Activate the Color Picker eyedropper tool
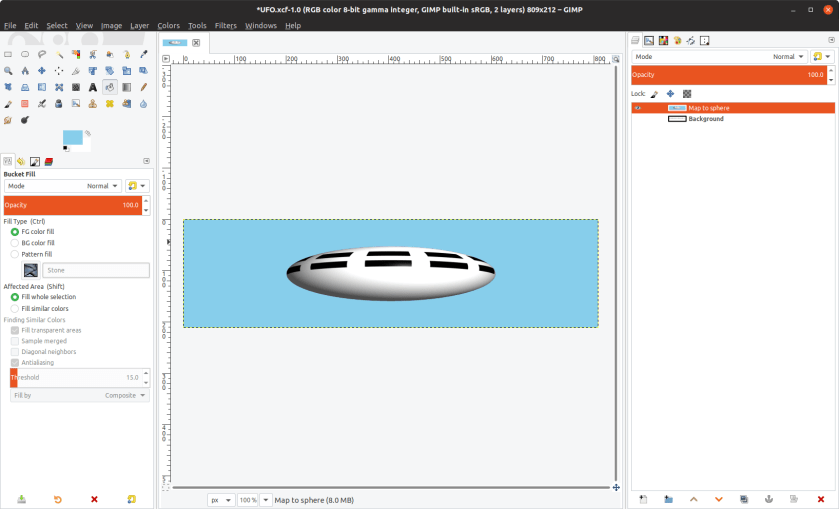 coord(143,54)
